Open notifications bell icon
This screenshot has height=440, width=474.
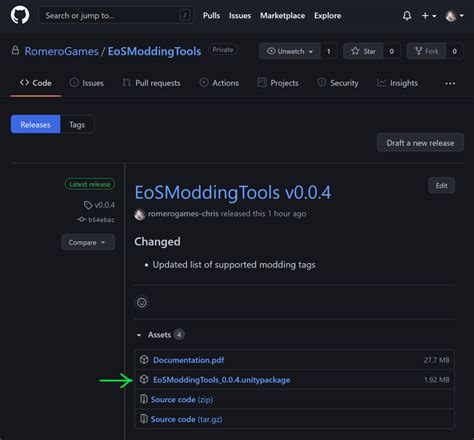point(407,16)
